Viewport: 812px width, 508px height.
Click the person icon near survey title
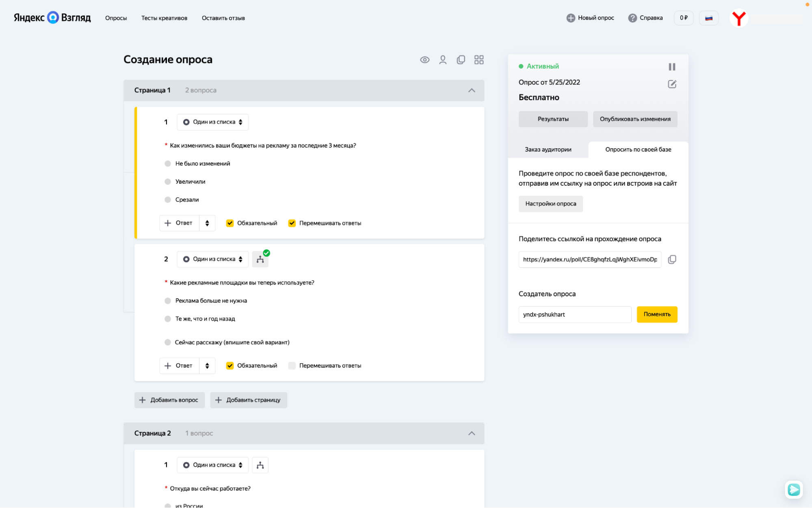point(443,60)
